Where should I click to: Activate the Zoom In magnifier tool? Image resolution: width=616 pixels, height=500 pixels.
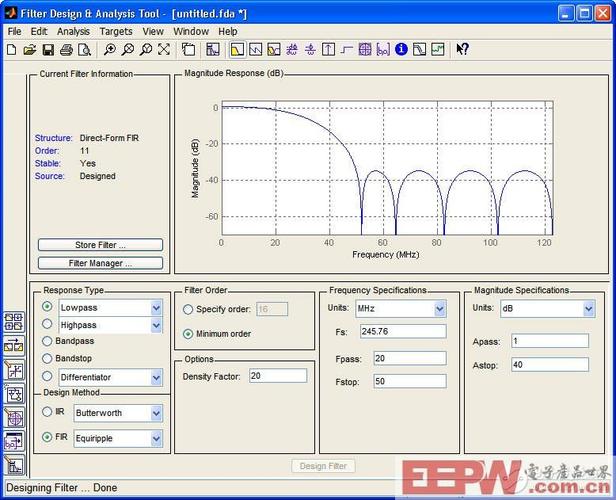pos(110,49)
